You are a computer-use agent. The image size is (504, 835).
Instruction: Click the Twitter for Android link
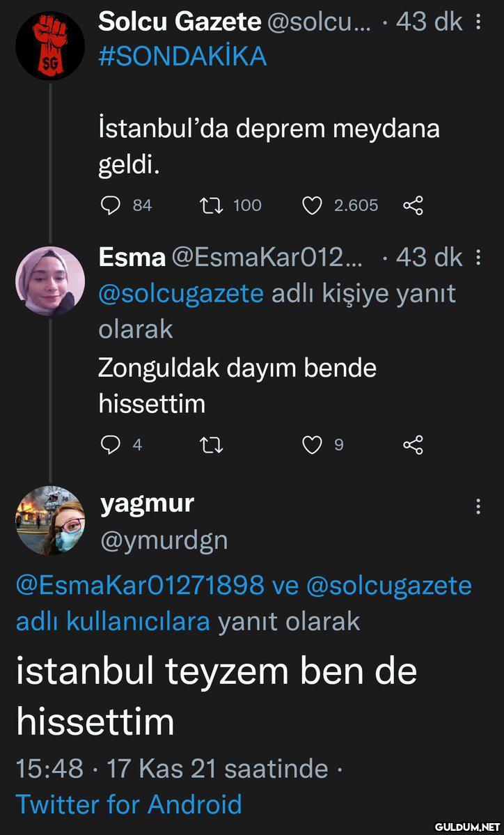(x=129, y=804)
